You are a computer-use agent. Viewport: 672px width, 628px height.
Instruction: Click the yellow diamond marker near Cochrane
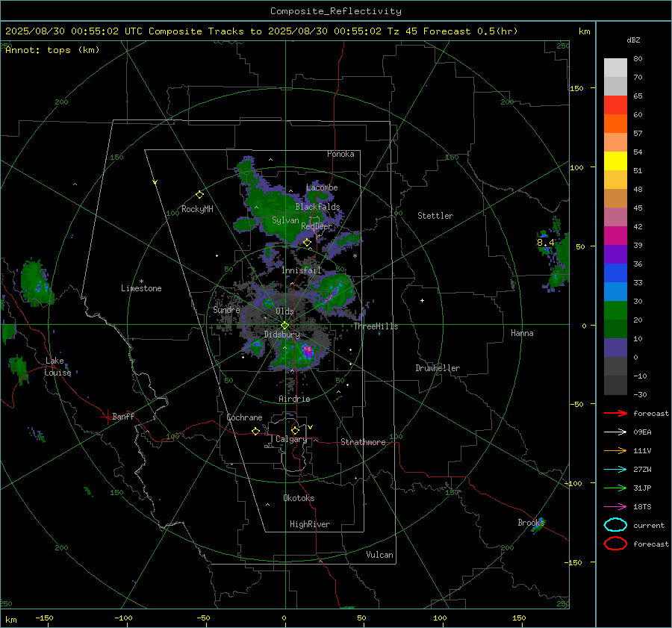(x=255, y=431)
